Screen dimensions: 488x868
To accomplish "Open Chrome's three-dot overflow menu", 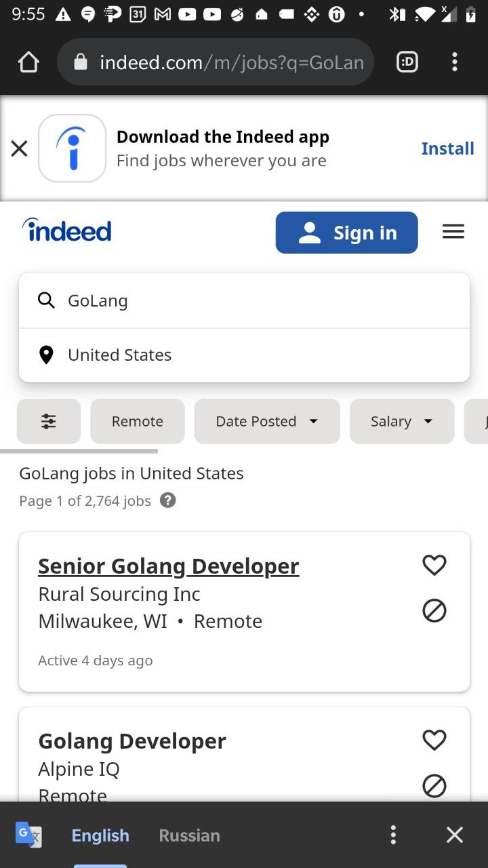I will coord(455,62).
